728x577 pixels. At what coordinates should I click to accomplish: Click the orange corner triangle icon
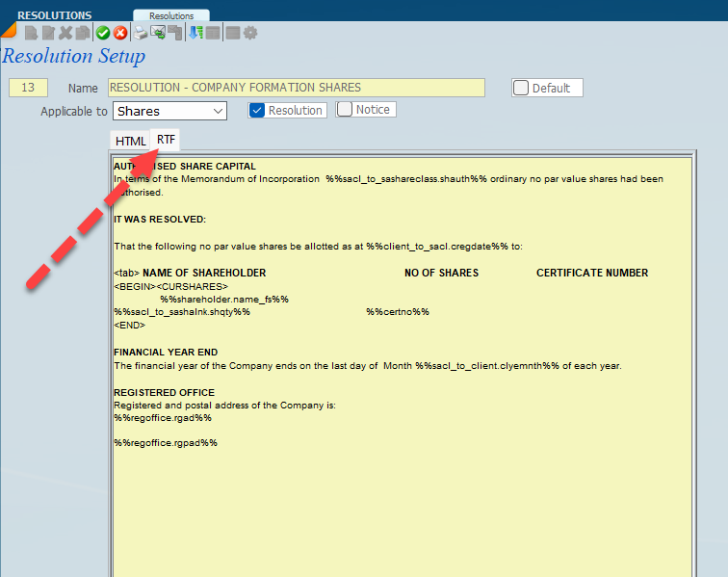pyautogui.click(x=8, y=31)
